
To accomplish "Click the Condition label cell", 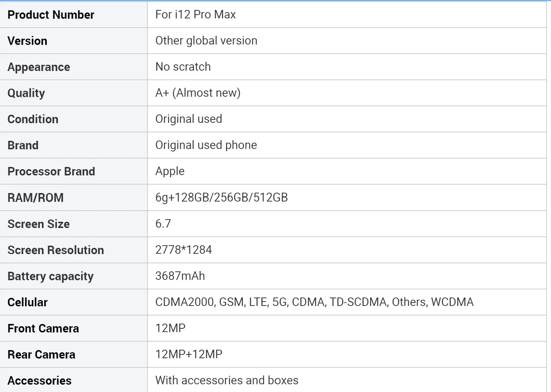I will click(x=33, y=119).
